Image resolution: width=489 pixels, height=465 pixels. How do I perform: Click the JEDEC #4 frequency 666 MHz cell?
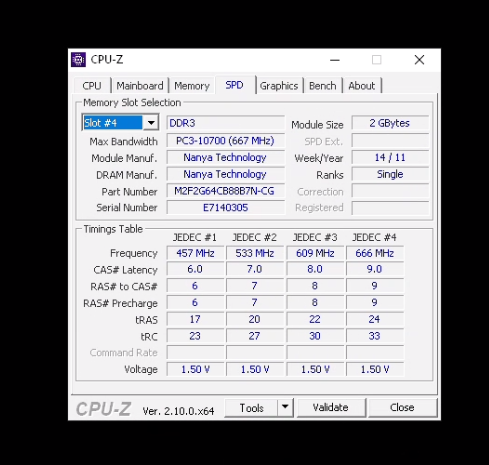coord(375,253)
